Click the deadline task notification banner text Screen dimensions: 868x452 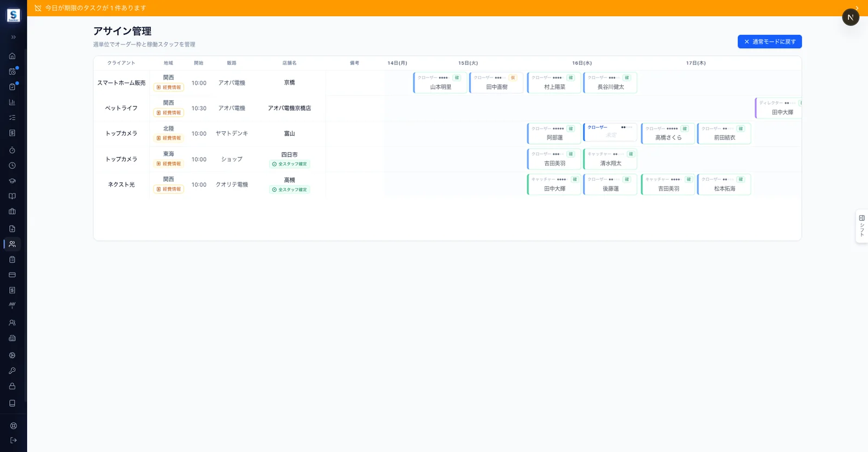coord(95,8)
